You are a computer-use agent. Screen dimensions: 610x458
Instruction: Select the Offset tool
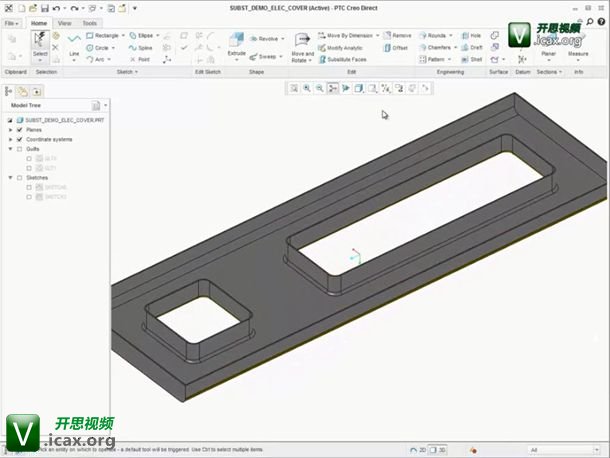tap(396, 48)
